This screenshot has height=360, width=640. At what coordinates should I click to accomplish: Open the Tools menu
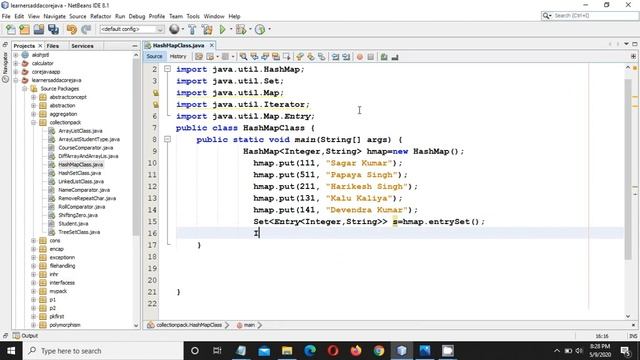pyautogui.click(x=193, y=16)
